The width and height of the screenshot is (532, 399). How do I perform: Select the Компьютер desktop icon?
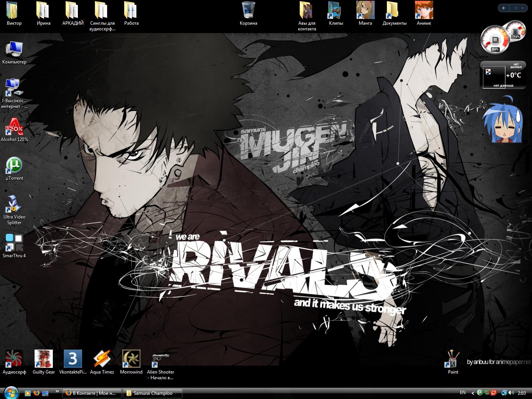point(14,52)
